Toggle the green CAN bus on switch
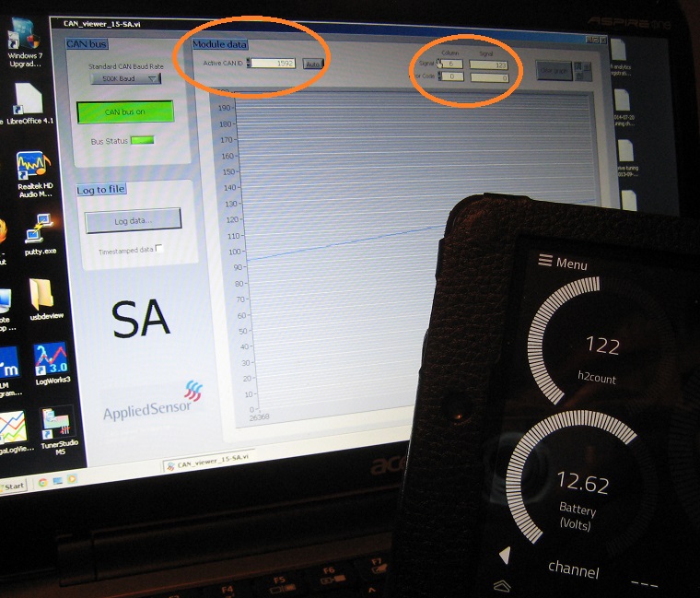Image resolution: width=700 pixels, height=598 pixels. [x=125, y=111]
